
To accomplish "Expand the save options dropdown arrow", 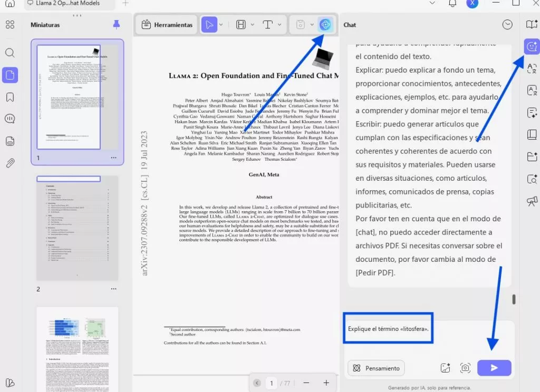I will tap(312, 25).
